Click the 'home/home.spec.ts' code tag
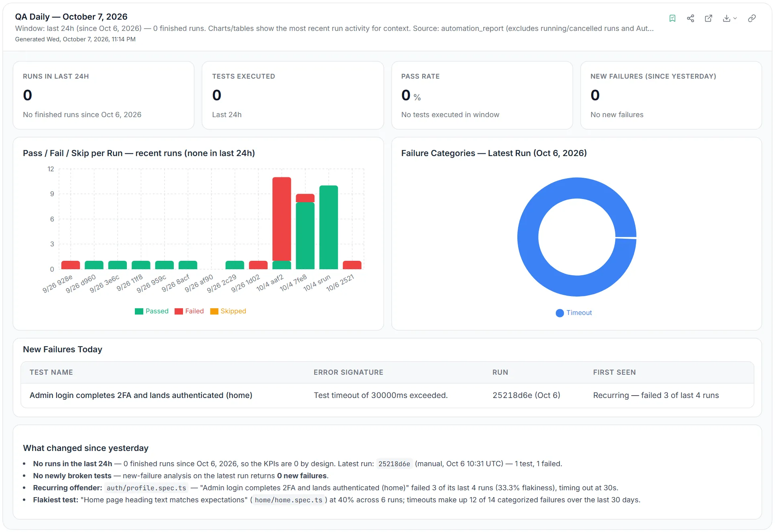This screenshot has width=775, height=532. [289, 500]
